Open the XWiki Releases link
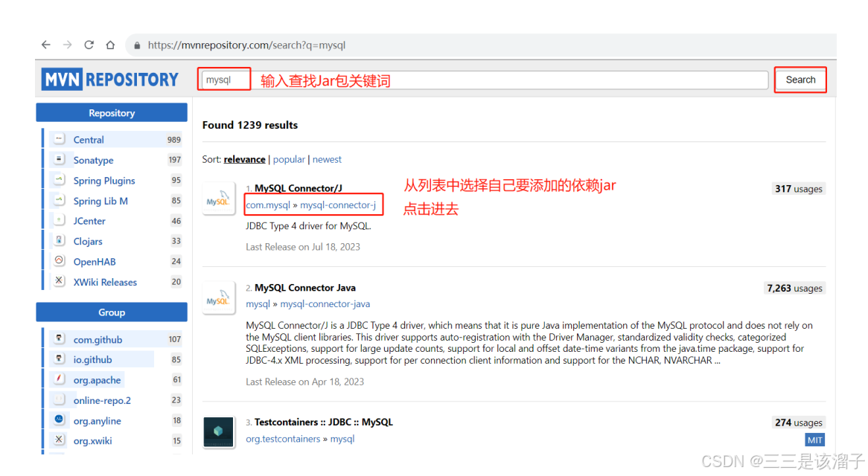 [105, 283]
